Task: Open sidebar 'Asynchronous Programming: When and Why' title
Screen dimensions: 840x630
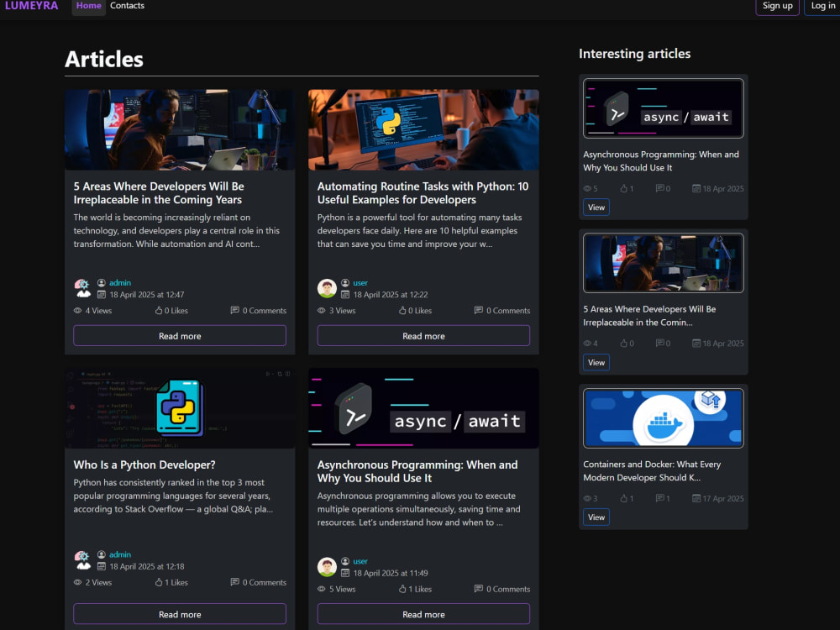Action: 660,160
